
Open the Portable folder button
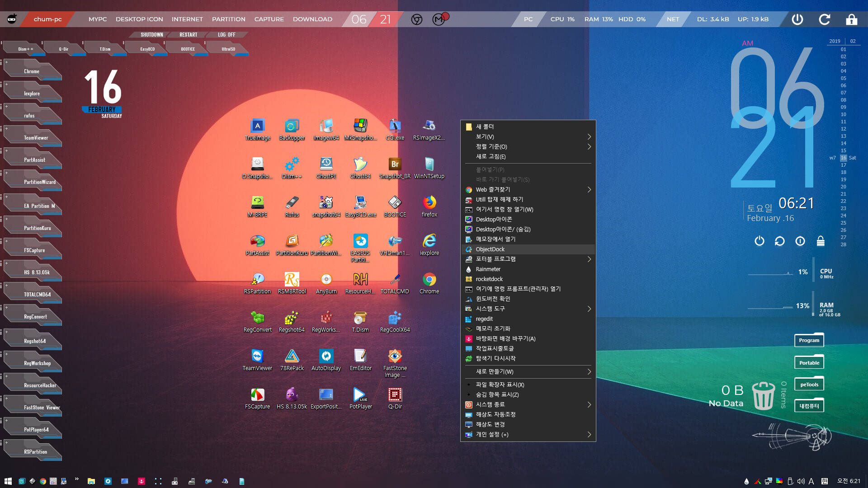tap(809, 362)
